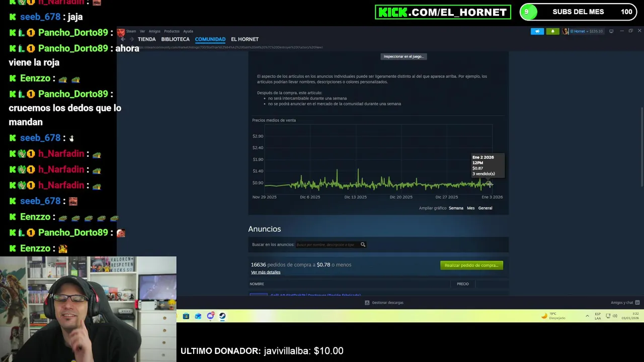Click the network status tray icon
The height and width of the screenshot is (362, 644).
pos(608,316)
